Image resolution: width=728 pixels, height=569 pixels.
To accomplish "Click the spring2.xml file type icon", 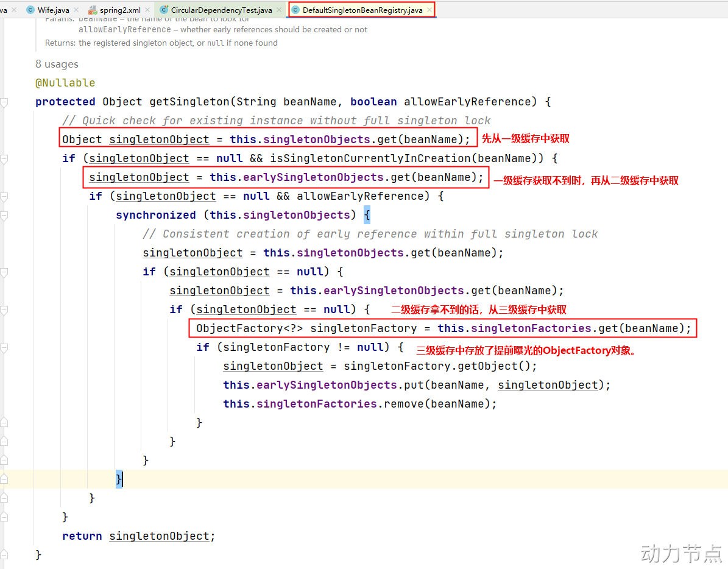I will [x=93, y=10].
